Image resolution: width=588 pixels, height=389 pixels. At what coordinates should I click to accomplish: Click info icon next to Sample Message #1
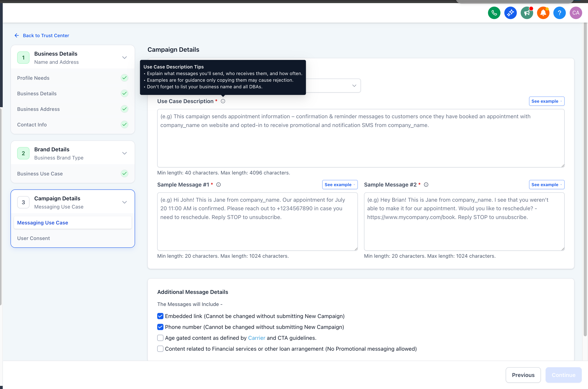(x=219, y=185)
